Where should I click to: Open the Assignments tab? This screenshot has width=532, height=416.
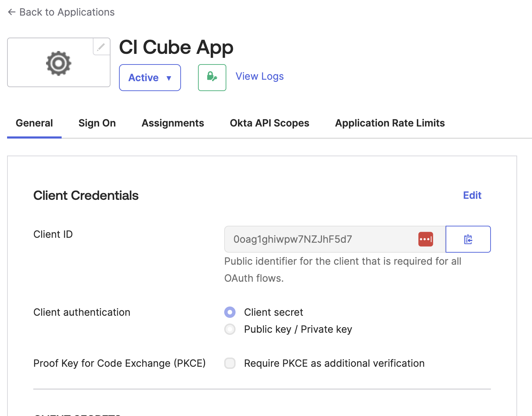(173, 123)
